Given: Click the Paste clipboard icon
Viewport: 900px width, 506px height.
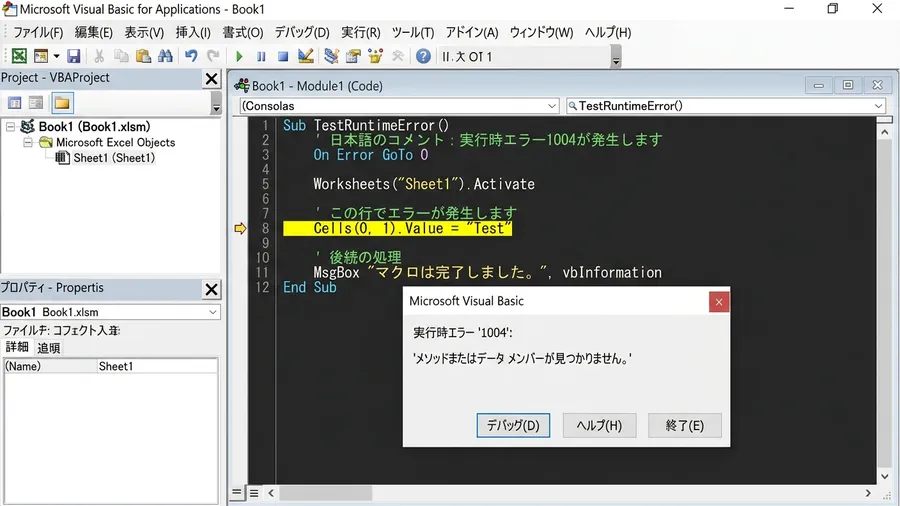Looking at the screenshot, I should [143, 56].
